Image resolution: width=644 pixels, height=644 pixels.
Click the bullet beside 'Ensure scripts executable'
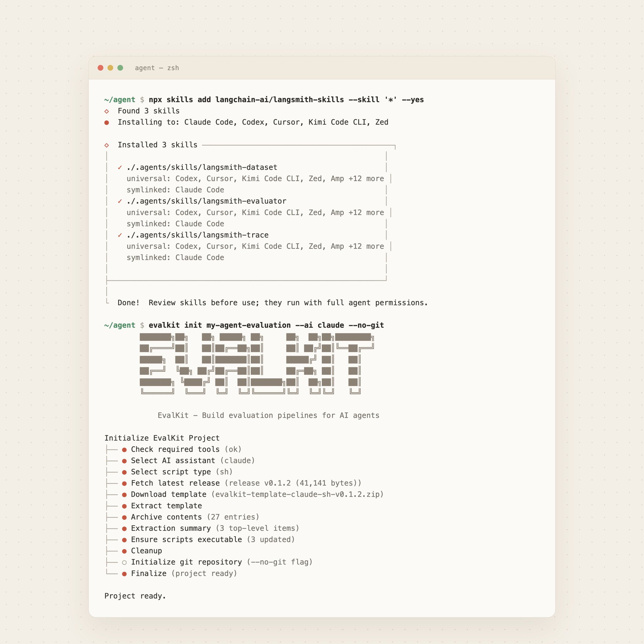coord(124,540)
